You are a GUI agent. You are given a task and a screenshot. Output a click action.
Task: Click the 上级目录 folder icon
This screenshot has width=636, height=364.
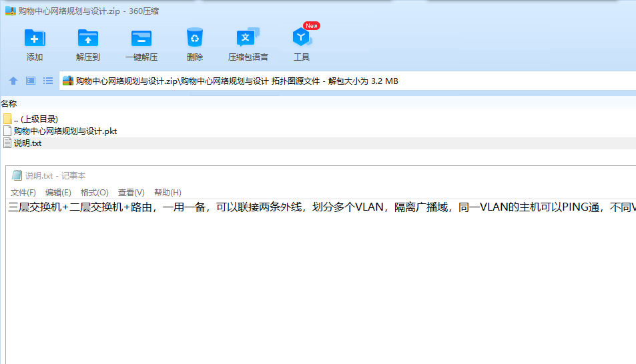pos(7,119)
